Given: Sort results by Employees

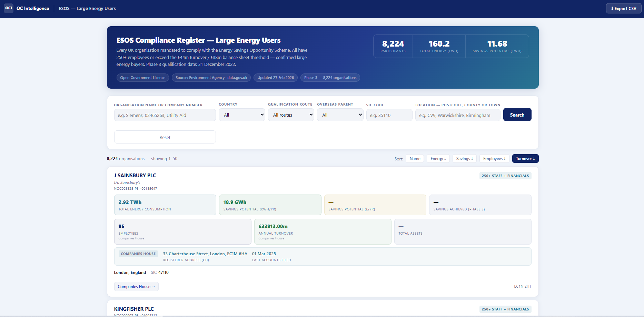Looking at the screenshot, I should pyautogui.click(x=494, y=159).
